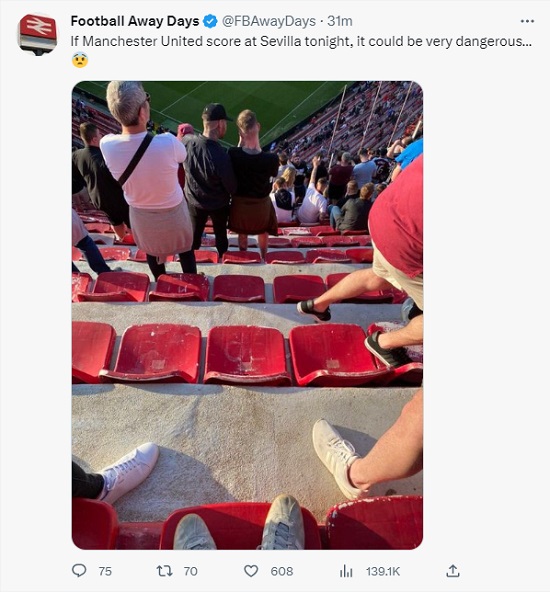Viewport: 550px width, 592px height.
Task: Click the 31m timestamp
Action: tap(340, 21)
